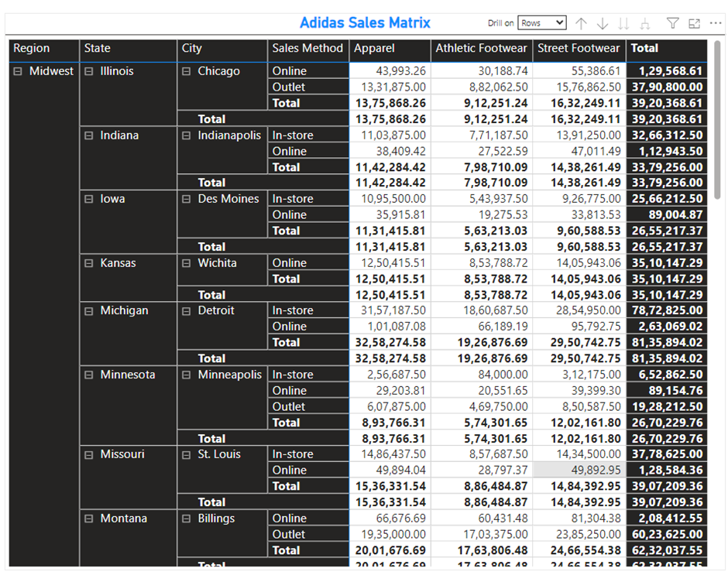This screenshot has height=575, width=728.
Task: Sort by Total column header
Action: [x=667, y=50]
